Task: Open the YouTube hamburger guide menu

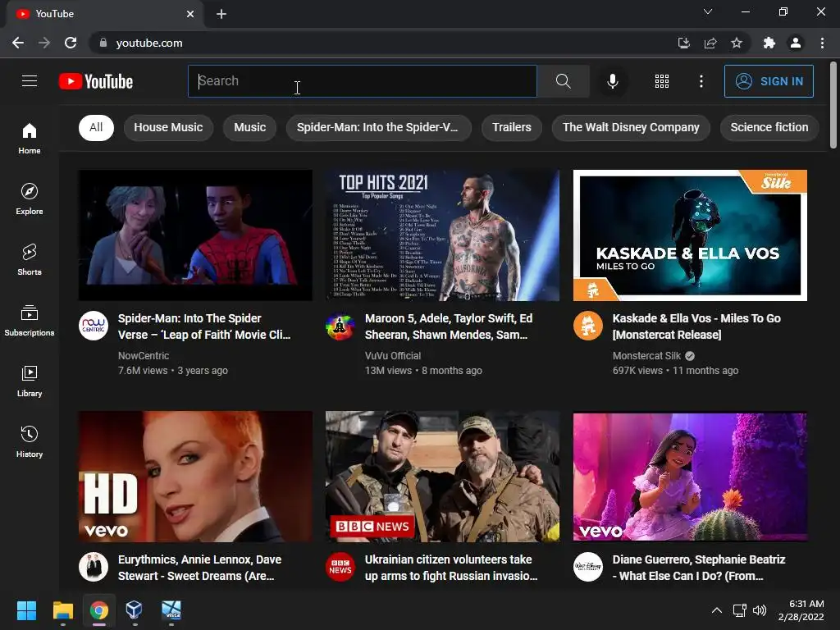Action: coord(30,81)
